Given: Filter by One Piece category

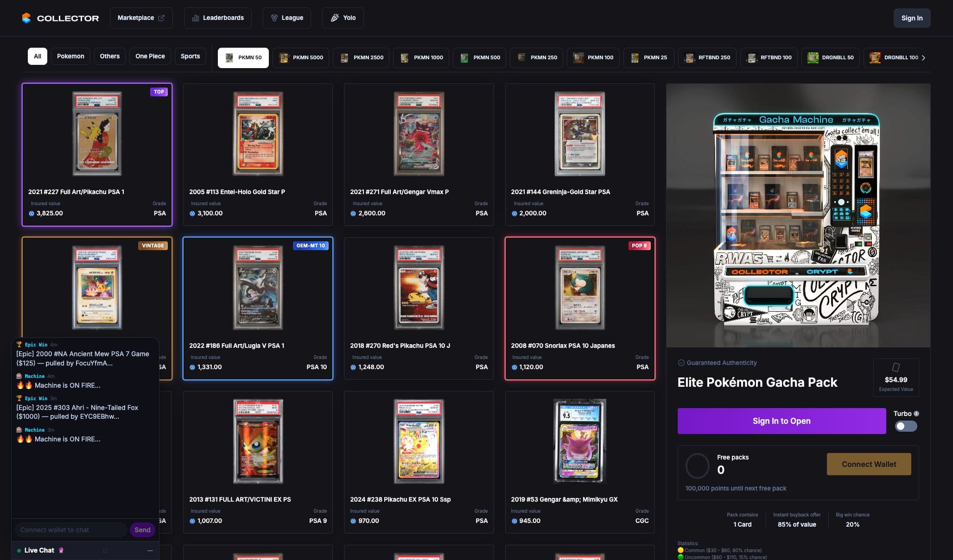Looking at the screenshot, I should 150,56.
